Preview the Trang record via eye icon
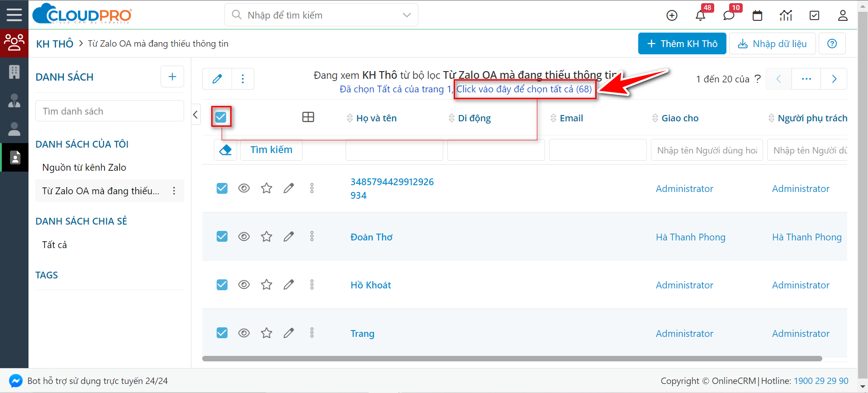The height and width of the screenshot is (393, 868). click(244, 333)
